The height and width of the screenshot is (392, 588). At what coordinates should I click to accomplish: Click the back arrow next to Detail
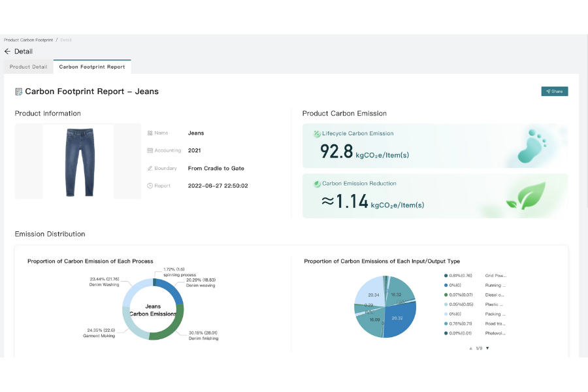[x=7, y=52]
